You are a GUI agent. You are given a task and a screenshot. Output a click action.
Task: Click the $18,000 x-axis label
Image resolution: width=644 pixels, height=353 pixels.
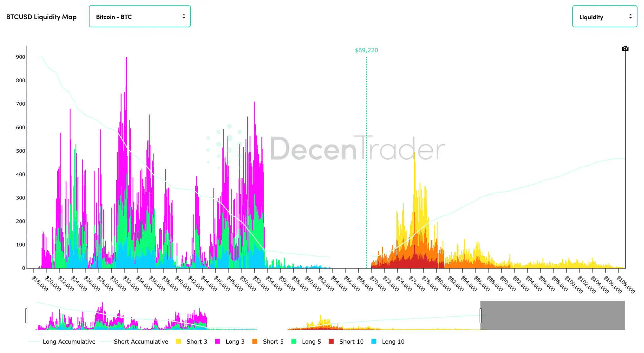point(40,283)
